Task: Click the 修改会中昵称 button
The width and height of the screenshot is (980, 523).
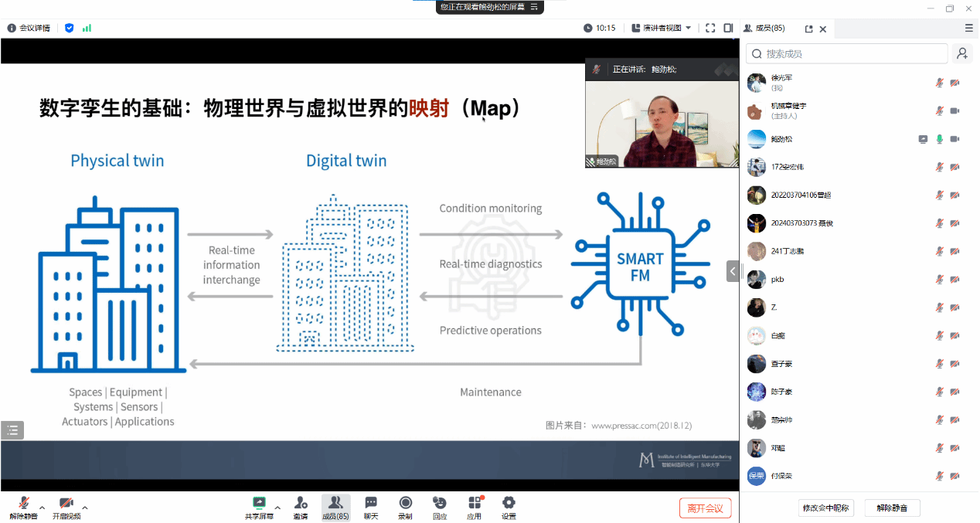Action: point(825,508)
